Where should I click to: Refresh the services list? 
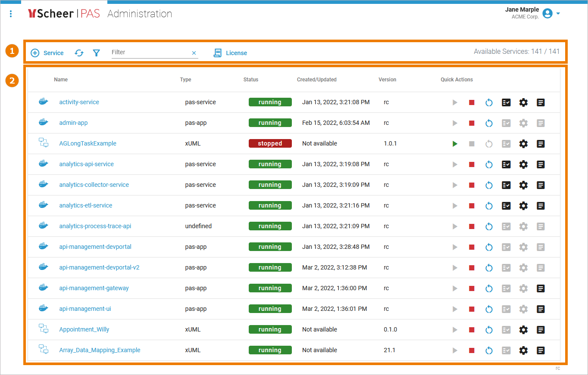pyautogui.click(x=79, y=53)
